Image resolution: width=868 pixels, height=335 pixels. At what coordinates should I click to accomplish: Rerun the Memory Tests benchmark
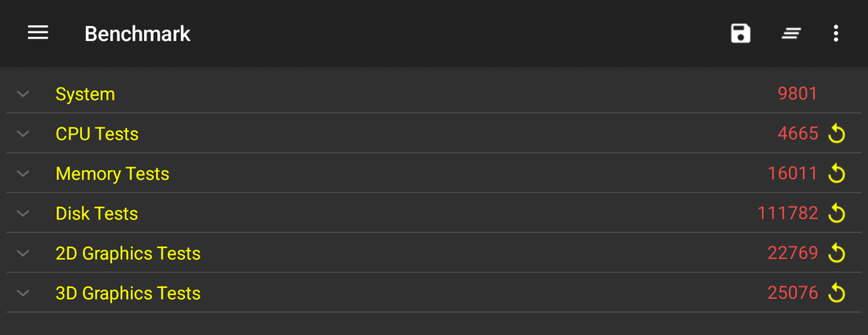point(836,174)
